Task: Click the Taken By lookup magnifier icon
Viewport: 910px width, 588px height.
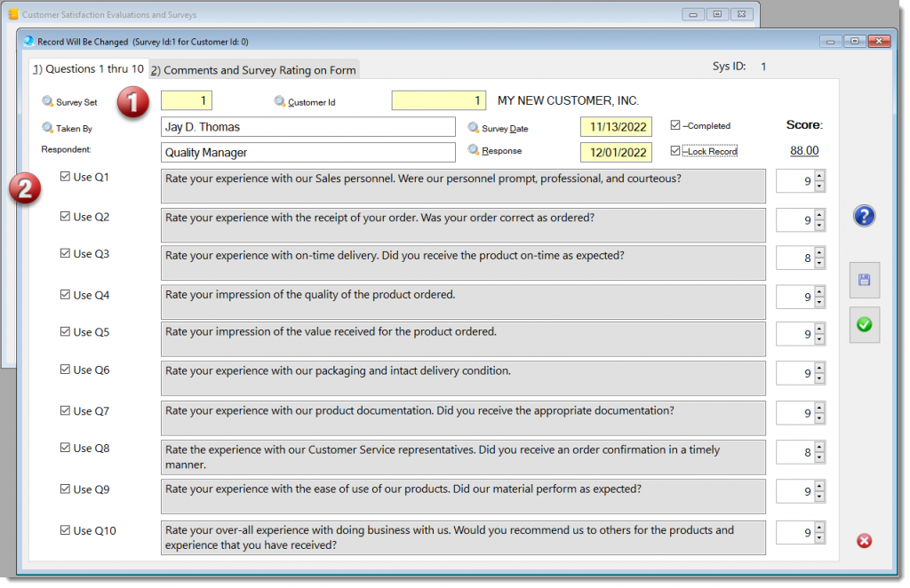Action: point(48,128)
